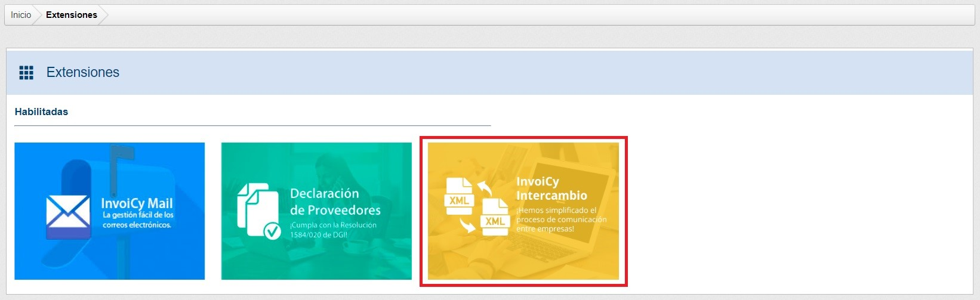This screenshot has width=980, height=300.
Task: Click the envelope icon in InvoiCy Mail
Action: click(67, 213)
